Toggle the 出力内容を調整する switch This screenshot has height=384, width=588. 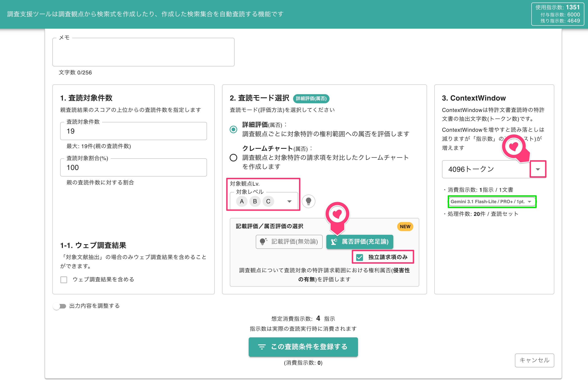(59, 306)
